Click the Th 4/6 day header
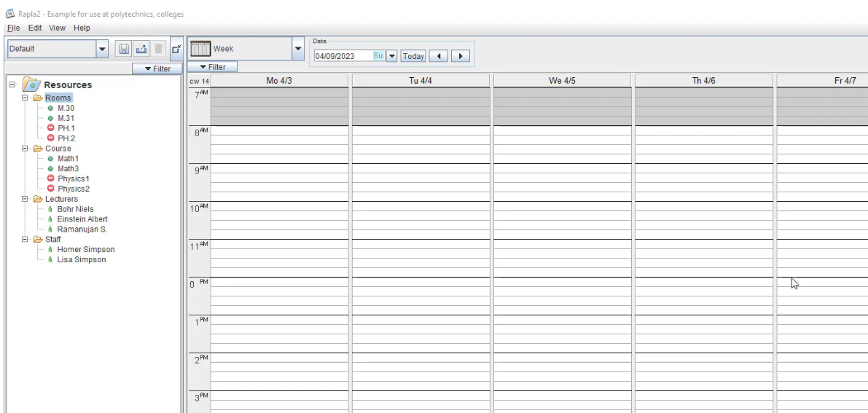The image size is (868, 413). 703,81
